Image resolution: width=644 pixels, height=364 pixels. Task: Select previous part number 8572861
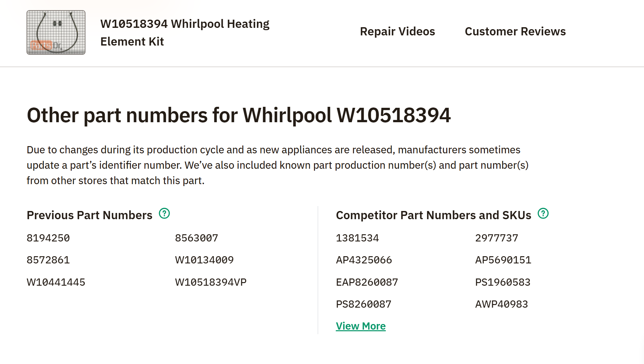(x=48, y=260)
